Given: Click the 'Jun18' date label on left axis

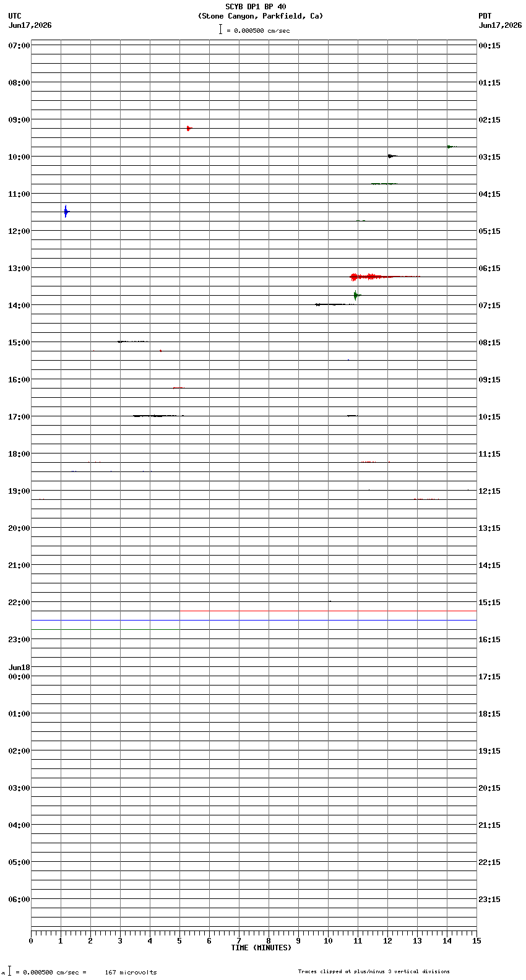Looking at the screenshot, I should click(x=19, y=668).
